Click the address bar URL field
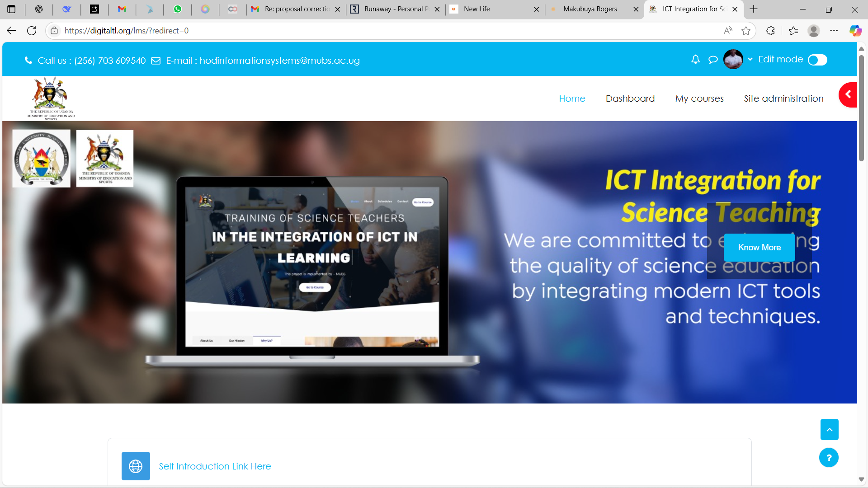 pos(362,31)
